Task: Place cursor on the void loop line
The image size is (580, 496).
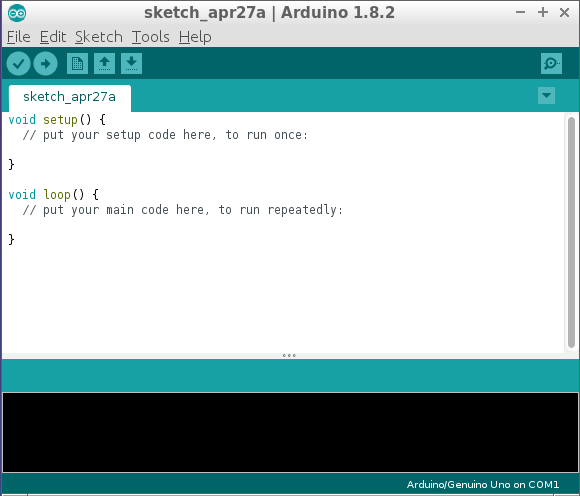Action: (x=54, y=195)
